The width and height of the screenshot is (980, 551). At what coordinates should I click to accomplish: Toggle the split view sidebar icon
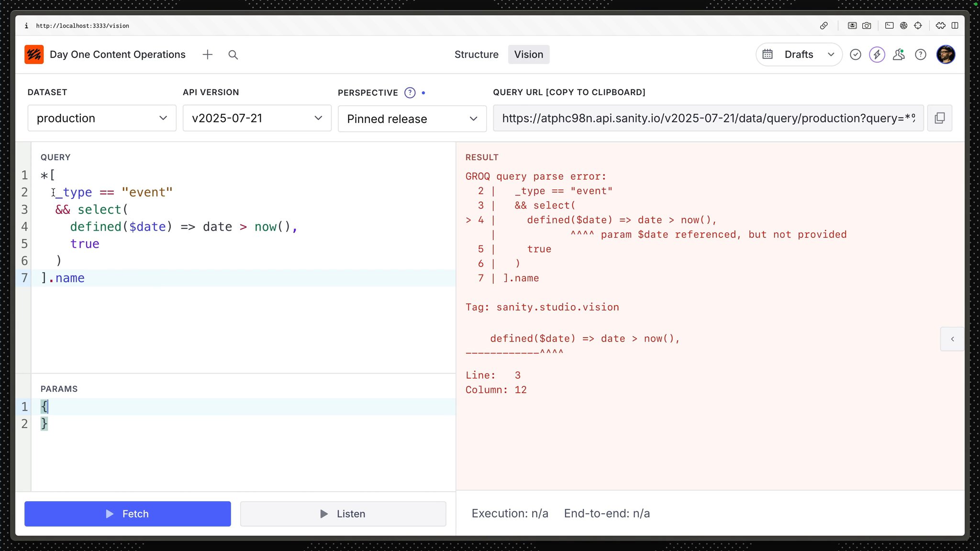955,26
